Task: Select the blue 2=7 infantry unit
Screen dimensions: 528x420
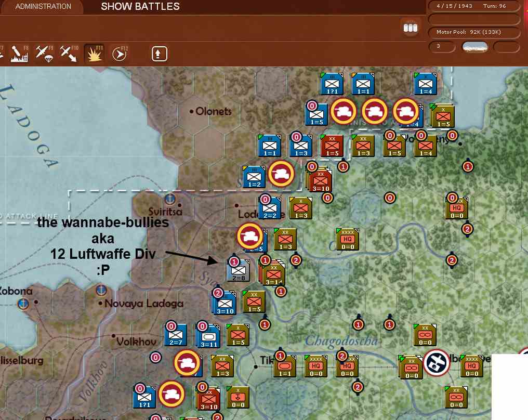Action: [176, 335]
